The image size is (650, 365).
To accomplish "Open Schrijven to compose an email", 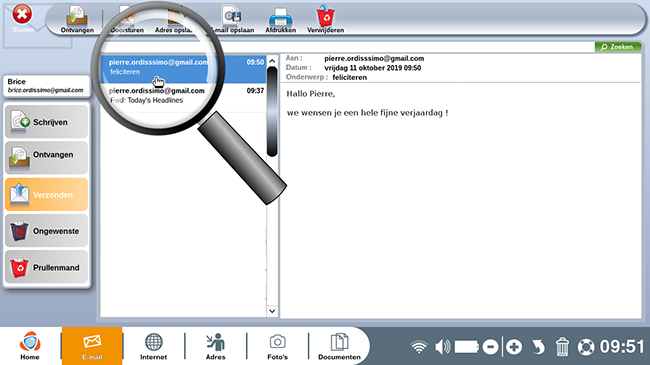I will tap(46, 122).
